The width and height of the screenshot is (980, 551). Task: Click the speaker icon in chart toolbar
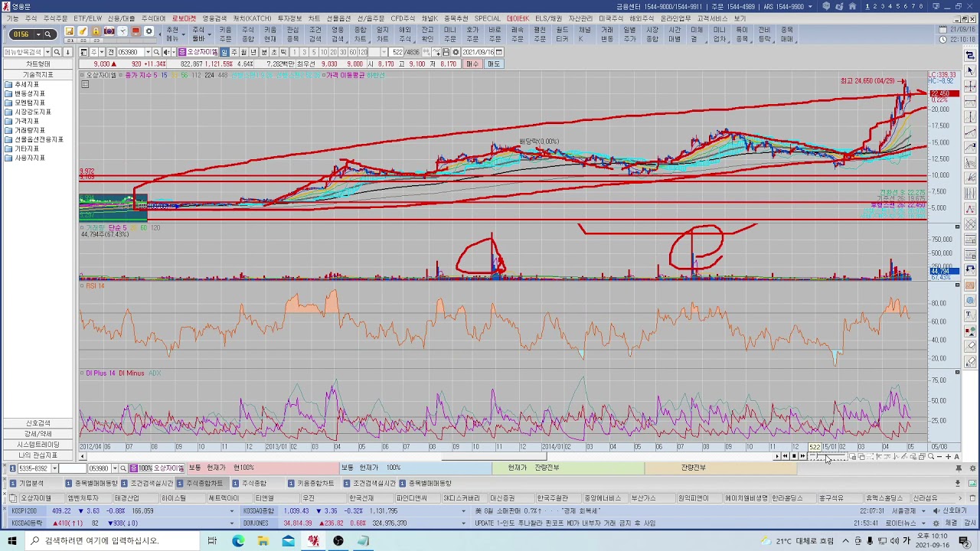coord(166,52)
